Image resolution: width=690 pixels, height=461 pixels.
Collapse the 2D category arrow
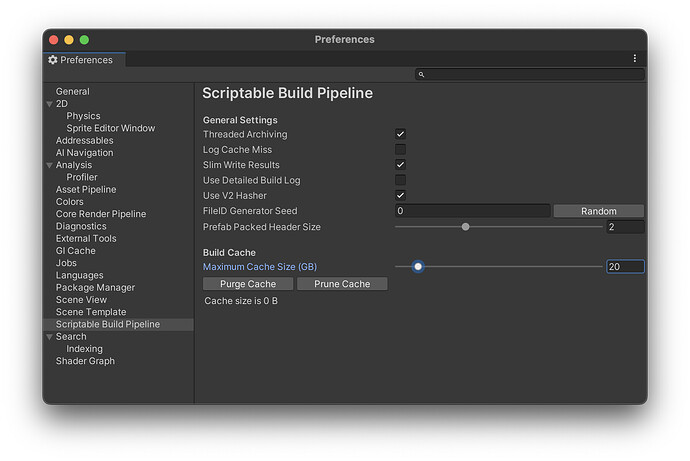coord(49,104)
